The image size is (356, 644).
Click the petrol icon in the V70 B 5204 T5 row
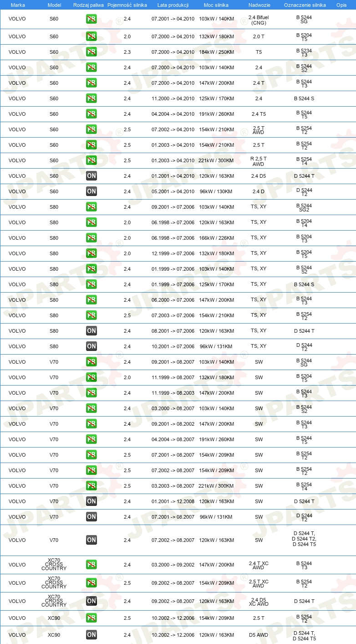point(92,377)
